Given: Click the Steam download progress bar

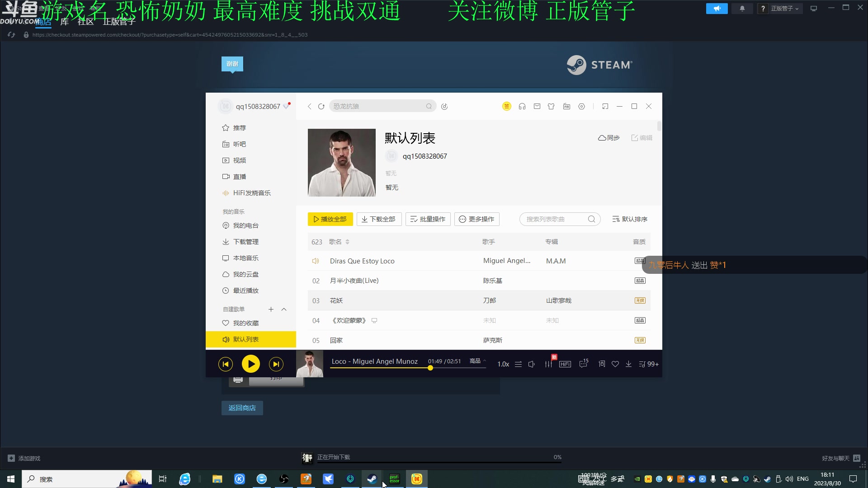Looking at the screenshot, I should click(x=439, y=462).
